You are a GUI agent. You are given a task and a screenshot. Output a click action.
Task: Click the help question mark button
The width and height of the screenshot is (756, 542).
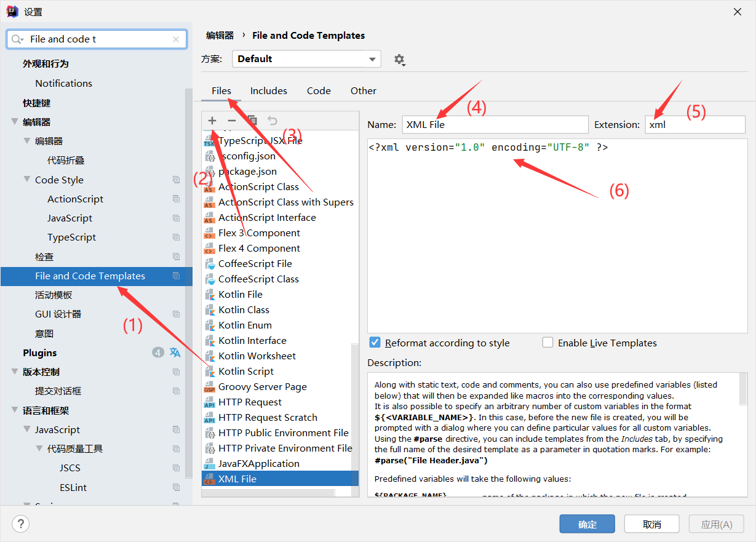(21, 524)
